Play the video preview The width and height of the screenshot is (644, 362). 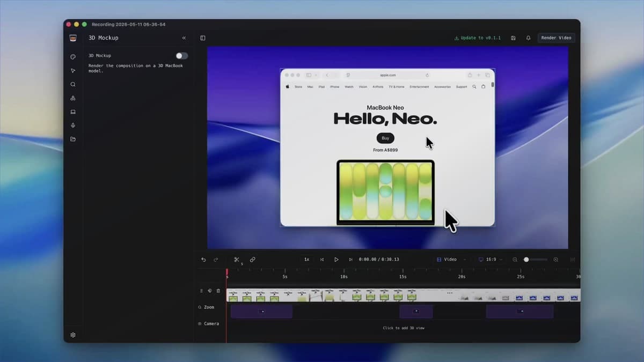click(x=336, y=260)
